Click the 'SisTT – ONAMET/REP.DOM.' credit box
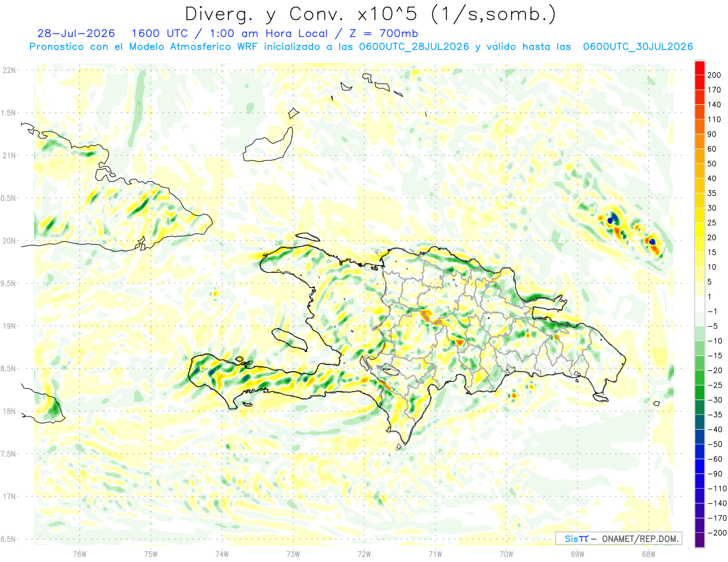The height and width of the screenshot is (562, 728). click(618, 538)
